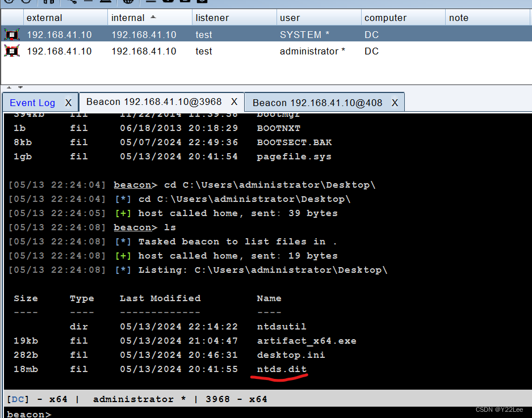This screenshot has width=532, height=418.
Task: Toggle the internal column sort arrow
Action: (x=153, y=17)
